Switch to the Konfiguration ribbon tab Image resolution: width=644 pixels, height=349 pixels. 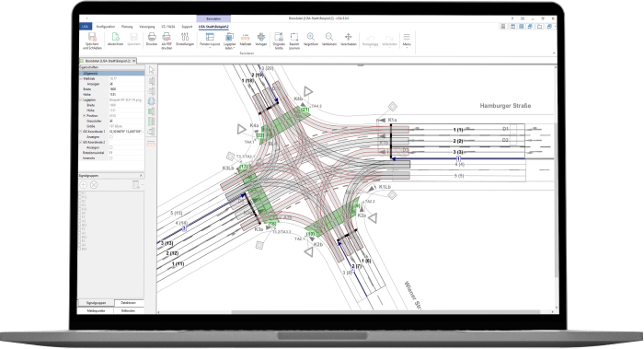(106, 27)
